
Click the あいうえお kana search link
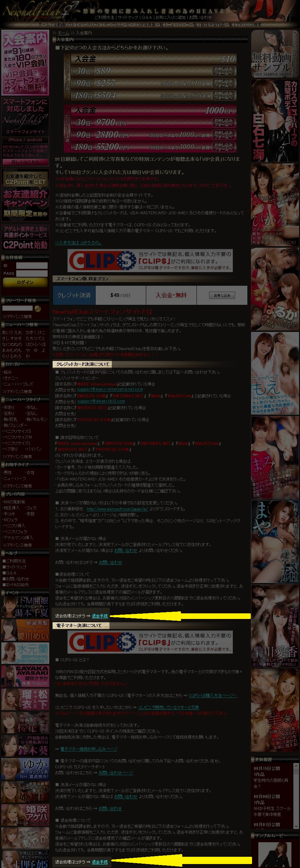pos(12,332)
